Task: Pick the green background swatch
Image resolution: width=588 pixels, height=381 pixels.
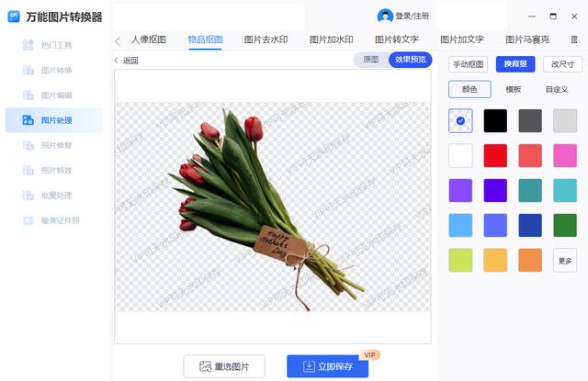Action: click(565, 225)
